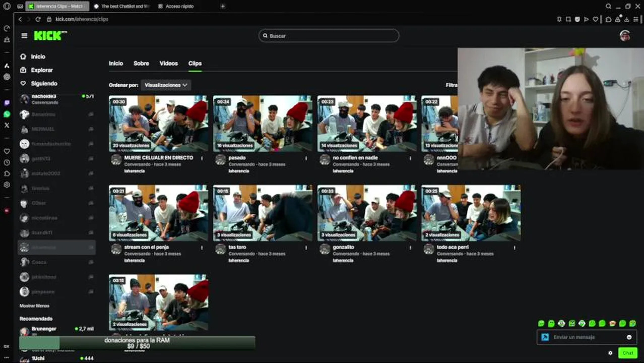Open the no confien en nadie clip thumbnail
The height and width of the screenshot is (363, 644).
pyautogui.click(x=367, y=124)
